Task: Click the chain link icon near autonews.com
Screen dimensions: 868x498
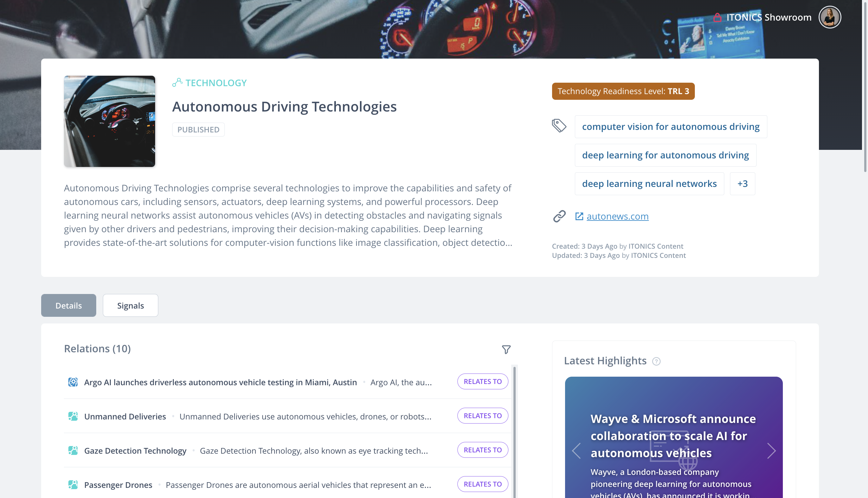Action: (x=559, y=216)
